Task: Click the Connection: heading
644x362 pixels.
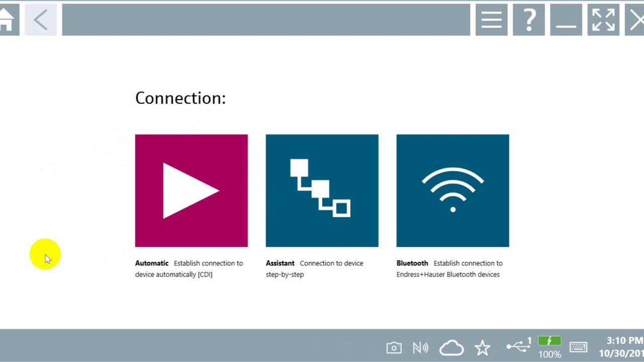Action: coord(180,98)
